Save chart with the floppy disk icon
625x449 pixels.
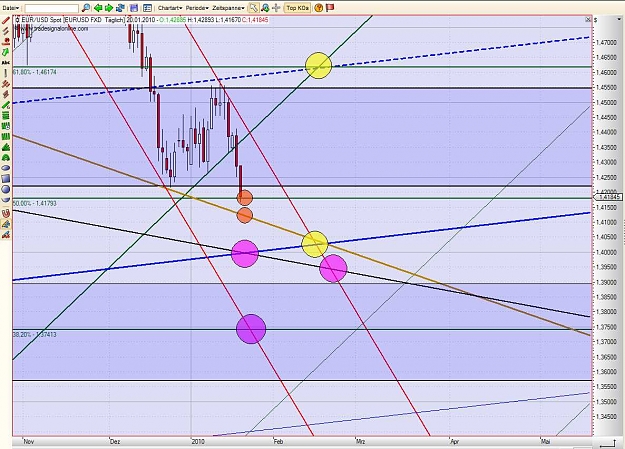tap(134, 8)
